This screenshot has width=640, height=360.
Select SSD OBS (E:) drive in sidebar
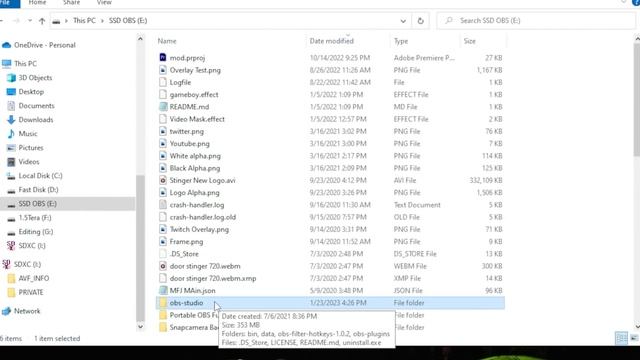[x=38, y=204]
